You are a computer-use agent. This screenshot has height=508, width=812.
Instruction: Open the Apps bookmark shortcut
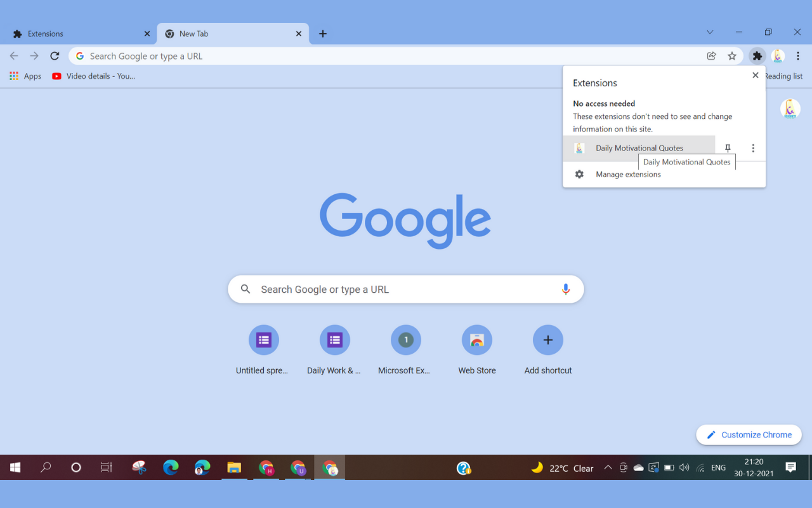click(x=25, y=76)
